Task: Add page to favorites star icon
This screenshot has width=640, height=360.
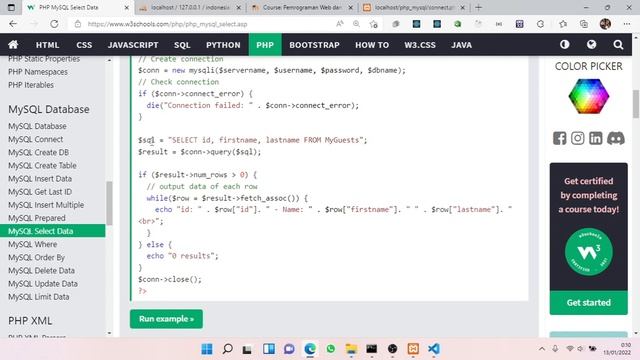Action: click(373, 24)
